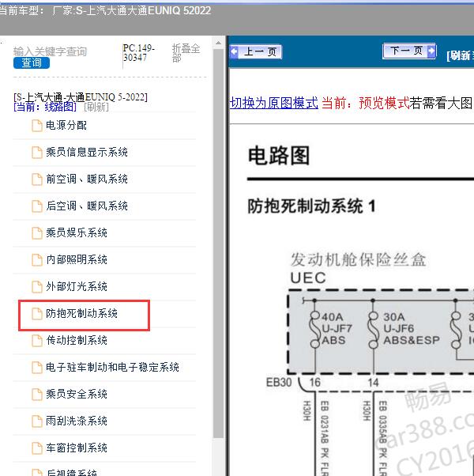Click pin number 16 in diagram
Image resolution: width=474 pixels, height=476 pixels.
coord(315,383)
